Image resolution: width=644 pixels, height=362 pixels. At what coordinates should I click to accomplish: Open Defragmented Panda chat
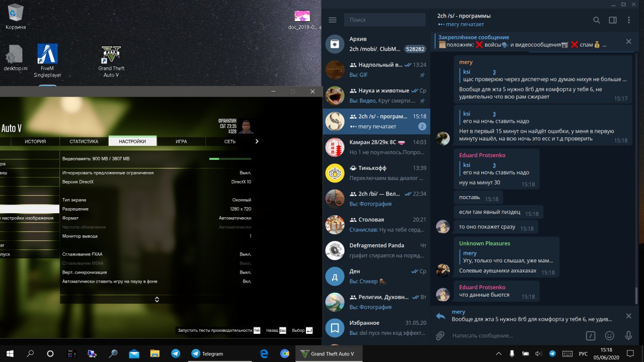pyautogui.click(x=376, y=250)
